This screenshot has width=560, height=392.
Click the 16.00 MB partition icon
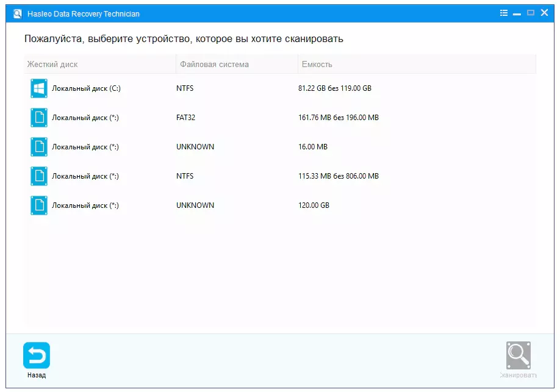pyautogui.click(x=39, y=147)
